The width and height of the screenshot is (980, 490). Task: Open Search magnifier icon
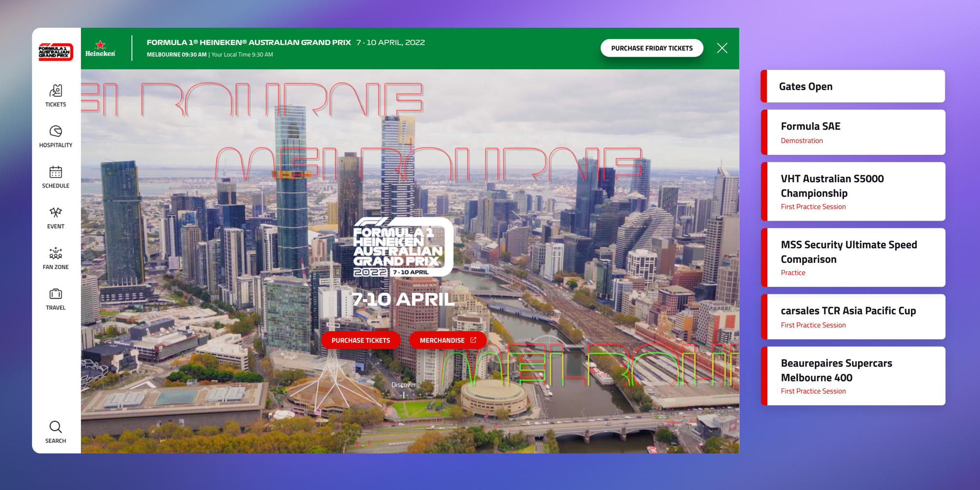(56, 432)
